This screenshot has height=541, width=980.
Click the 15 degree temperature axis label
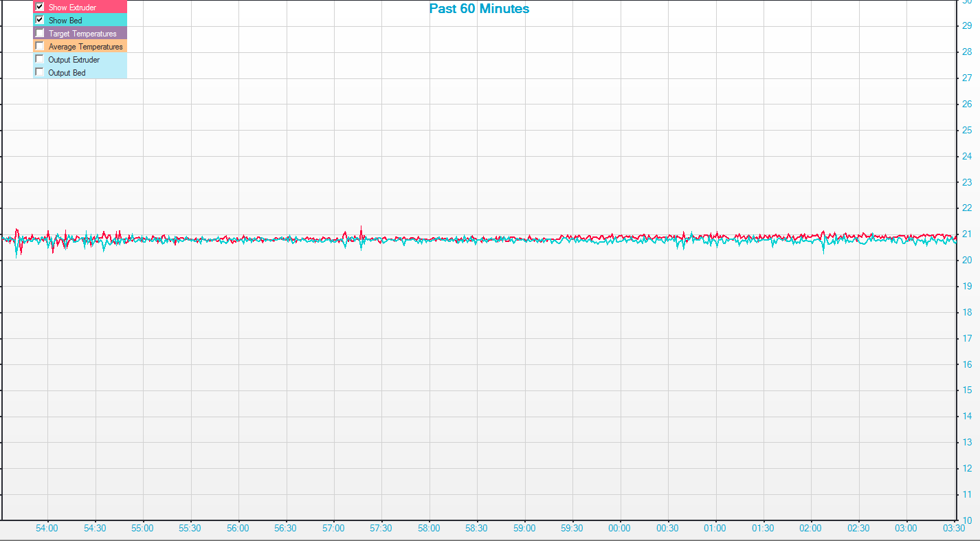(966, 390)
